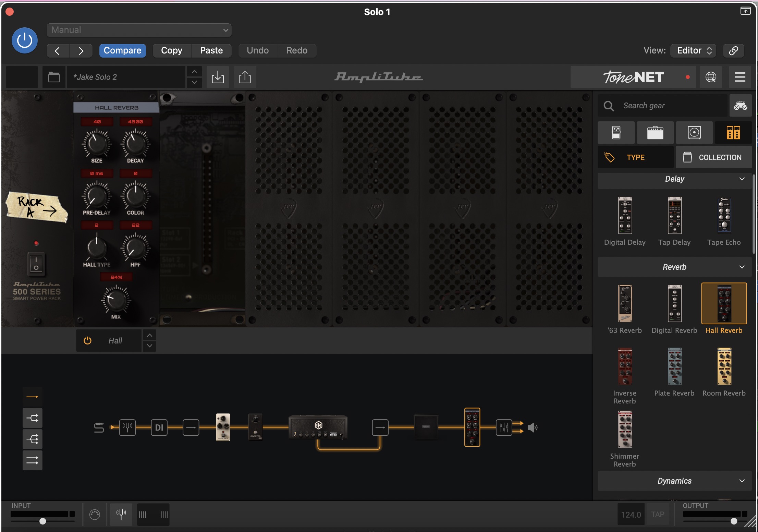
Task: Step to previous preset with up chevron
Action: click(194, 72)
